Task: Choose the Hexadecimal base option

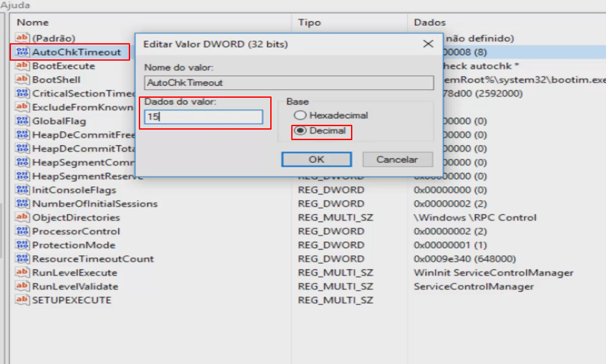Action: (x=331, y=116)
